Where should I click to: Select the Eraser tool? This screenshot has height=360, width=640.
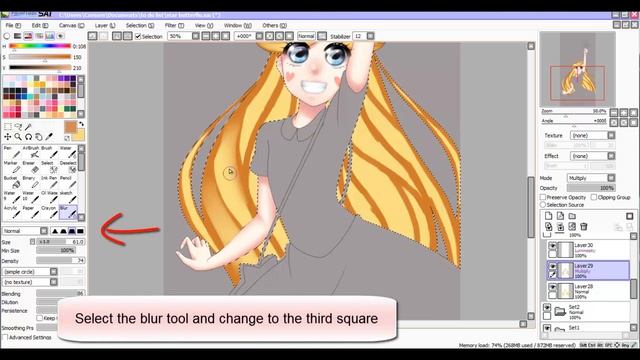30,167
